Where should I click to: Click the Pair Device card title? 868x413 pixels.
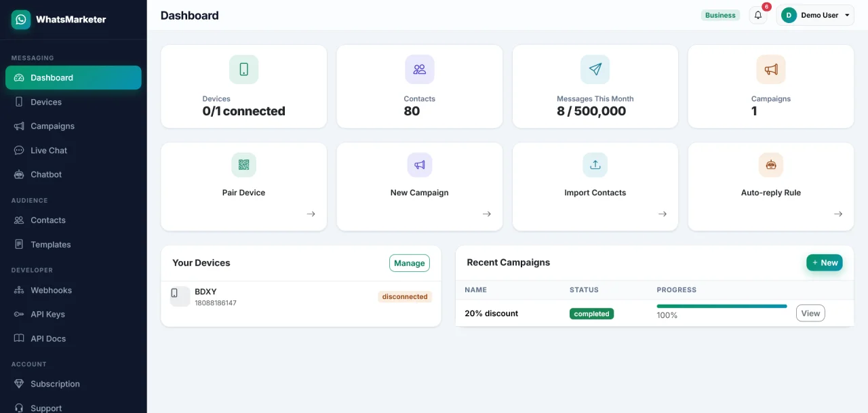(243, 193)
